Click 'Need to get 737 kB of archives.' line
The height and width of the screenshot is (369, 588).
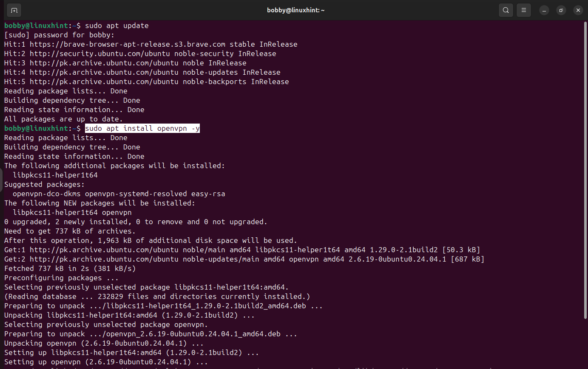coord(70,231)
